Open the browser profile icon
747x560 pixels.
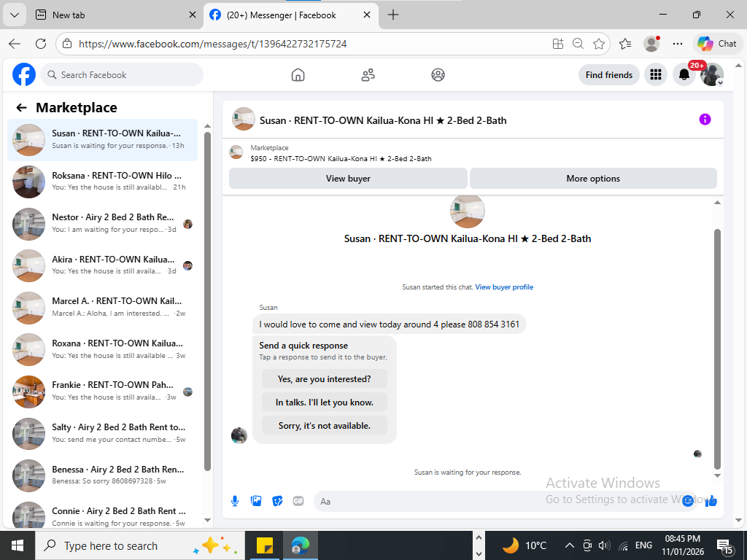coord(651,44)
